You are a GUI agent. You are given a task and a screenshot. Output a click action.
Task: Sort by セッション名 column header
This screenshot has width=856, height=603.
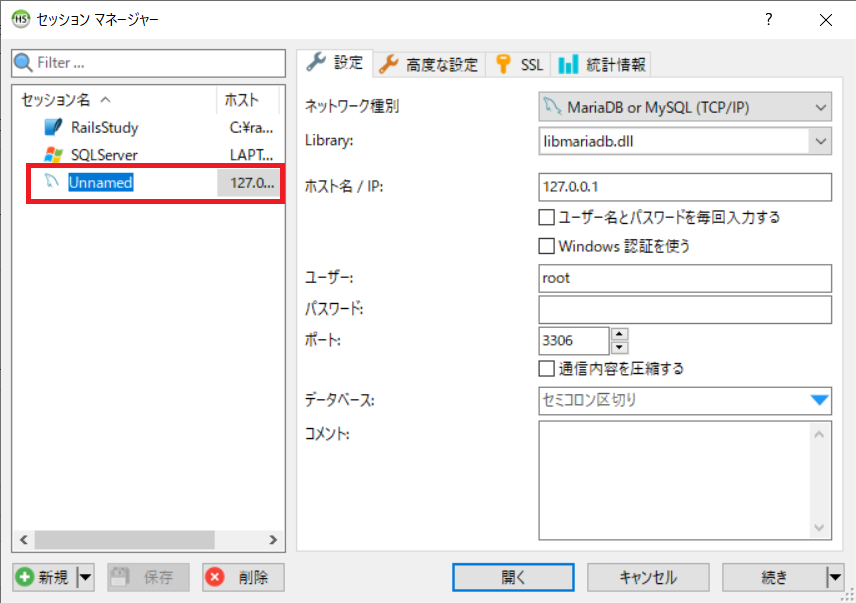(114, 100)
